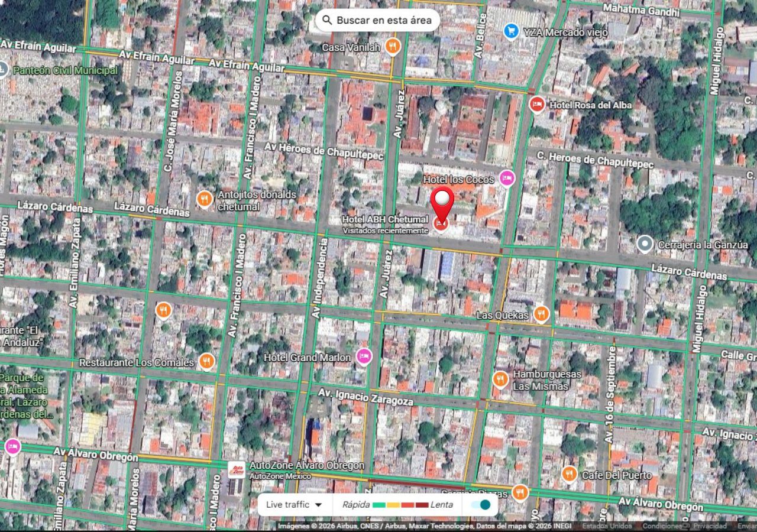
Task: Click the Hotel ABH Chetumal name label
Action: (x=385, y=220)
